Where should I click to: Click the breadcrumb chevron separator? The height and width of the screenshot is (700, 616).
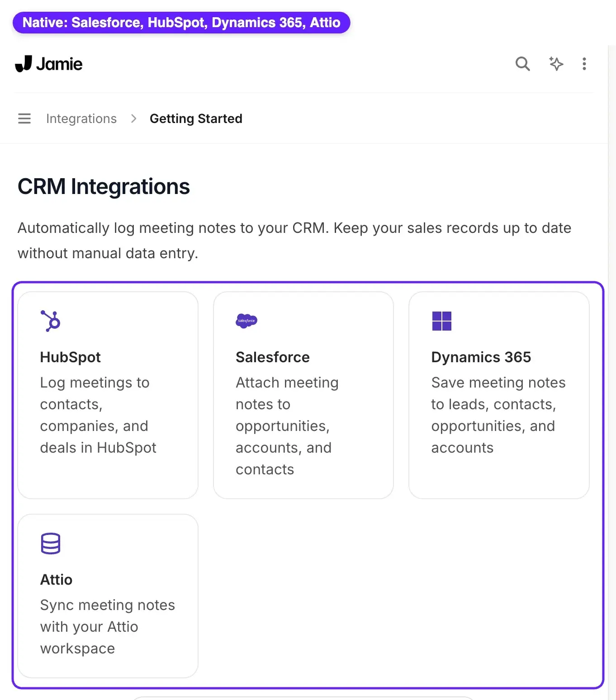pyautogui.click(x=133, y=118)
